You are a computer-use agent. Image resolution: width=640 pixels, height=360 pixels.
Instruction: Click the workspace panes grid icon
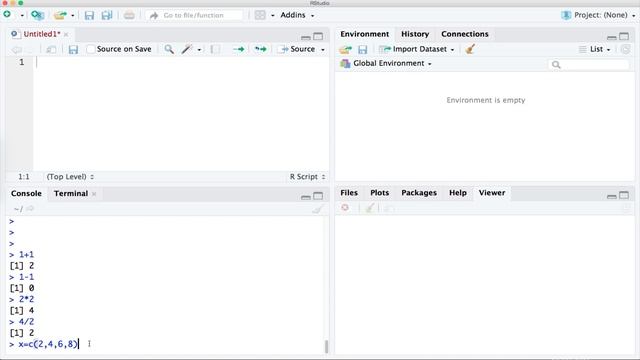coord(260,15)
